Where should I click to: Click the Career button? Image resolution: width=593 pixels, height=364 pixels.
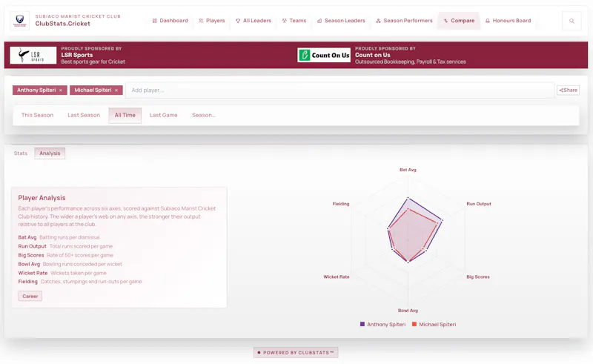tap(30, 296)
